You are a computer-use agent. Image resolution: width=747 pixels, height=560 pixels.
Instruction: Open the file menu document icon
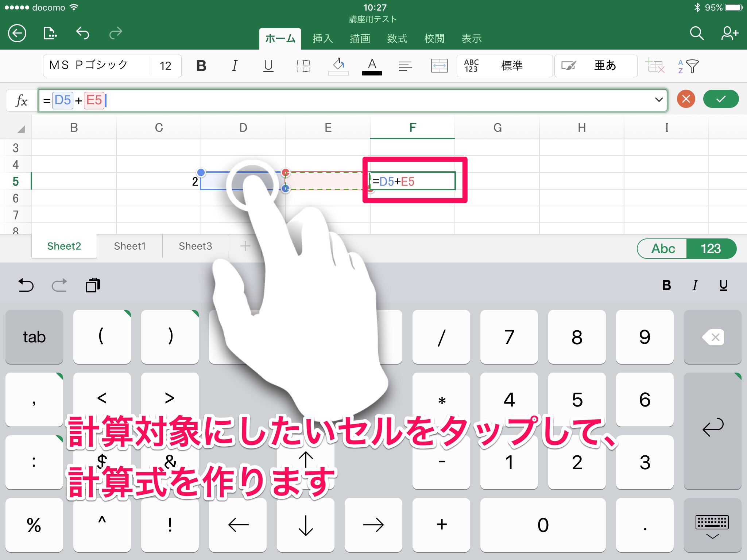pyautogui.click(x=50, y=34)
